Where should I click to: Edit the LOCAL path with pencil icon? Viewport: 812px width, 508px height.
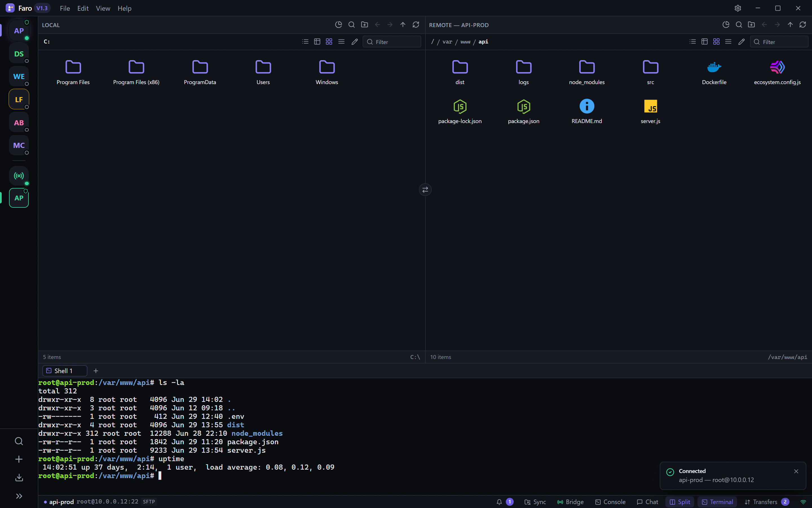coord(355,42)
